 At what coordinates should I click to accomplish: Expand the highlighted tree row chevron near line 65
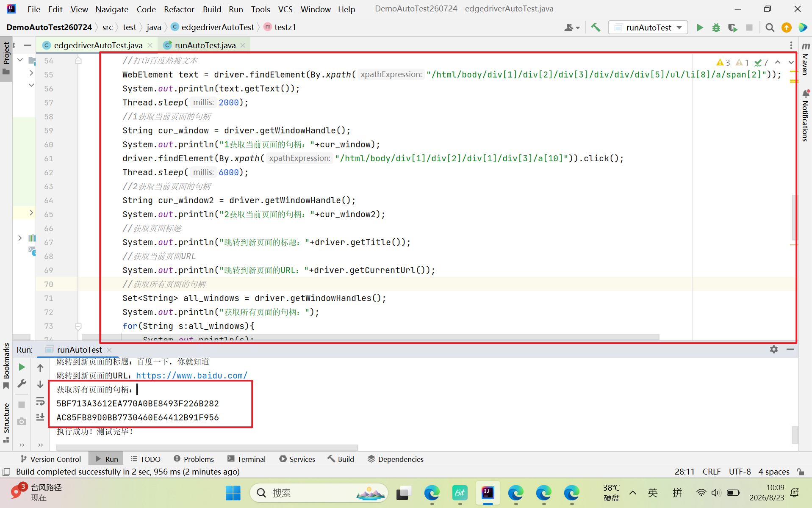pyautogui.click(x=31, y=213)
